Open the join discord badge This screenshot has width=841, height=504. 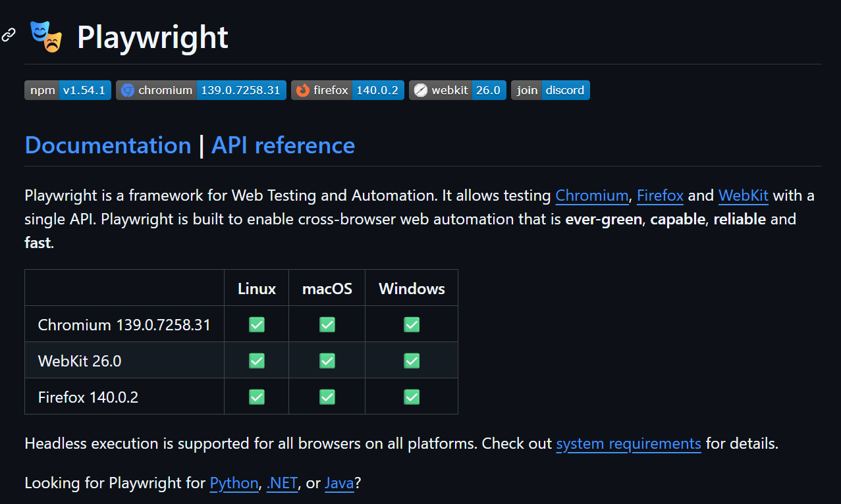[551, 90]
